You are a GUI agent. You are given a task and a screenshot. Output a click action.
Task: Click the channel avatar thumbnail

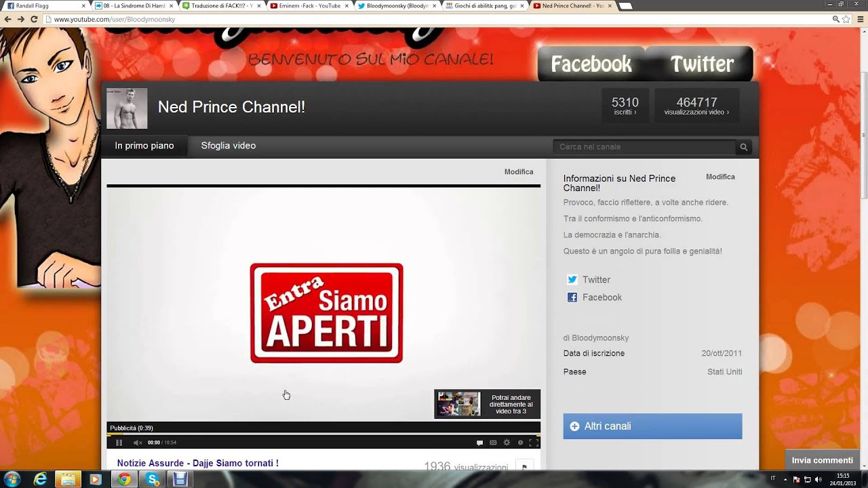pos(127,108)
